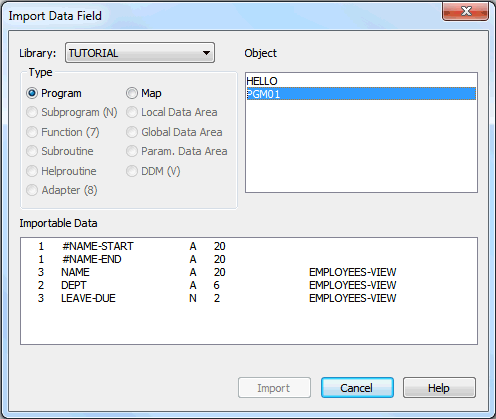
Task: Click the Cancel button
Action: [357, 388]
